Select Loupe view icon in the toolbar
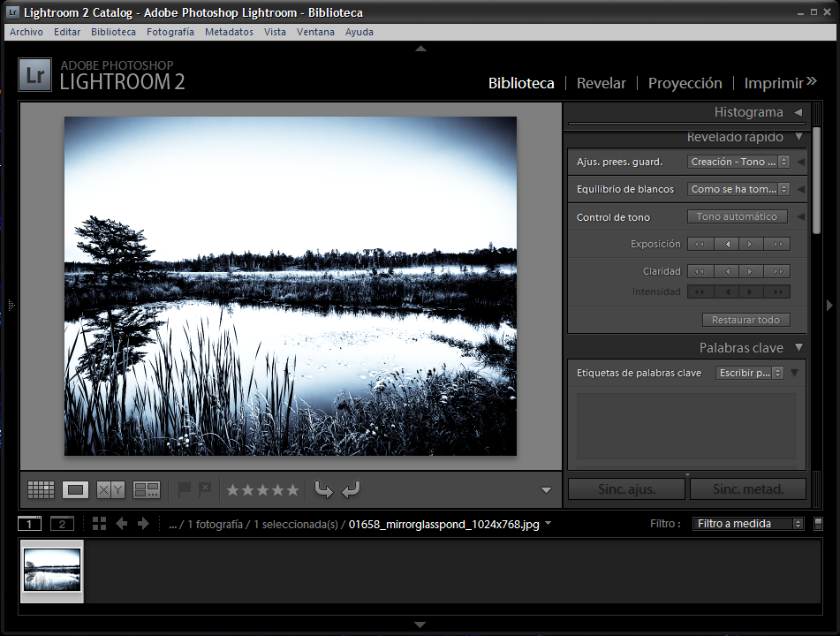This screenshot has width=840, height=636. click(75, 489)
